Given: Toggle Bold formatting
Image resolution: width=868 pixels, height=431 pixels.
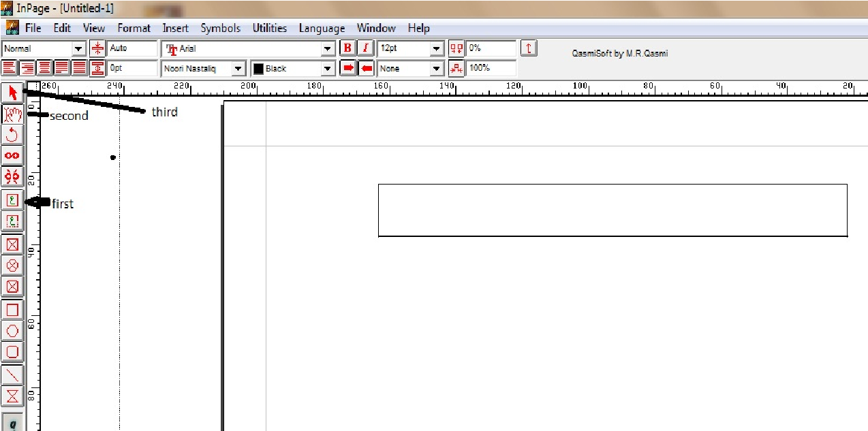Looking at the screenshot, I should pos(347,48).
